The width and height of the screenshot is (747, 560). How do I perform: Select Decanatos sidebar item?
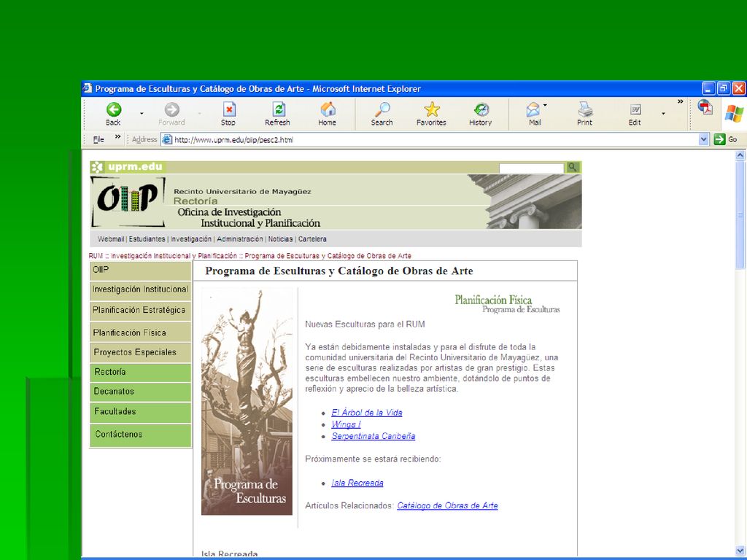[141, 392]
